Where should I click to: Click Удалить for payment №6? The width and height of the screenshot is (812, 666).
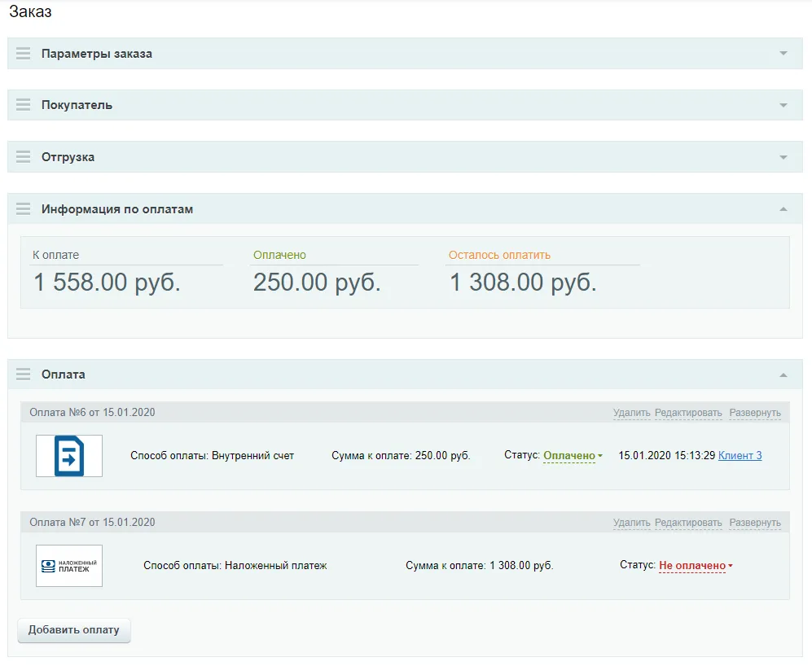(x=631, y=413)
